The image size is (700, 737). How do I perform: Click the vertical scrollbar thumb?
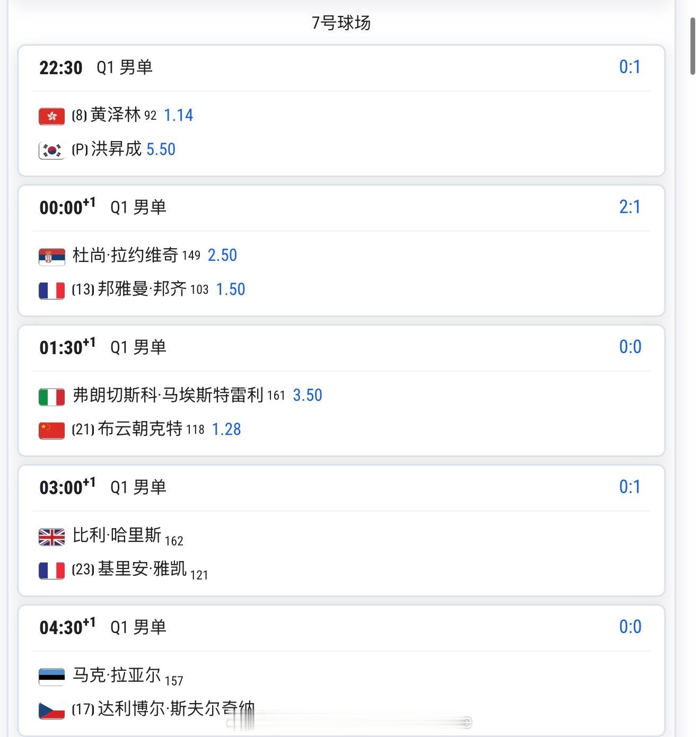[693, 46]
